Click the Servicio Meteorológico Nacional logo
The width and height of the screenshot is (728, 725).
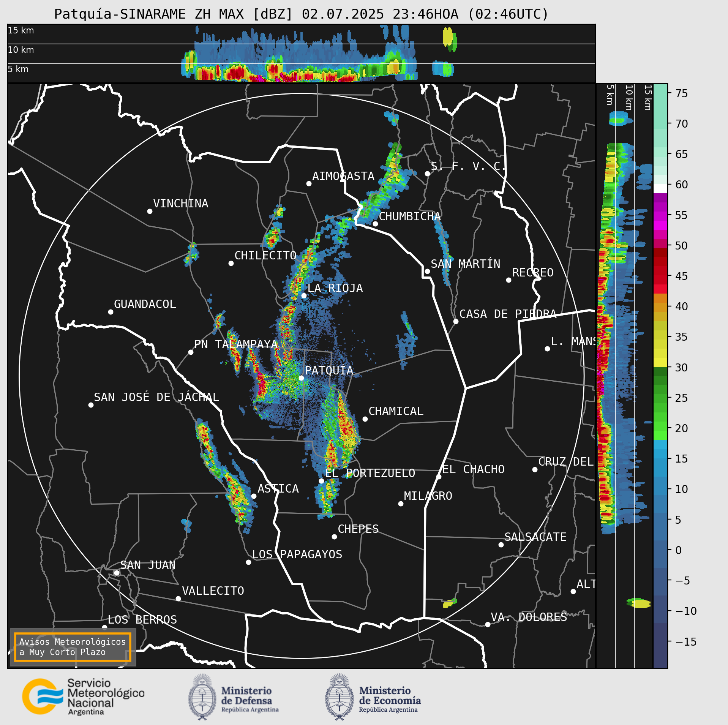(84, 697)
